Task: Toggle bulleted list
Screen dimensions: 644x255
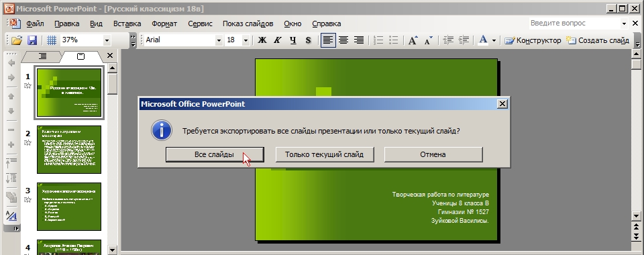Action: [394, 40]
